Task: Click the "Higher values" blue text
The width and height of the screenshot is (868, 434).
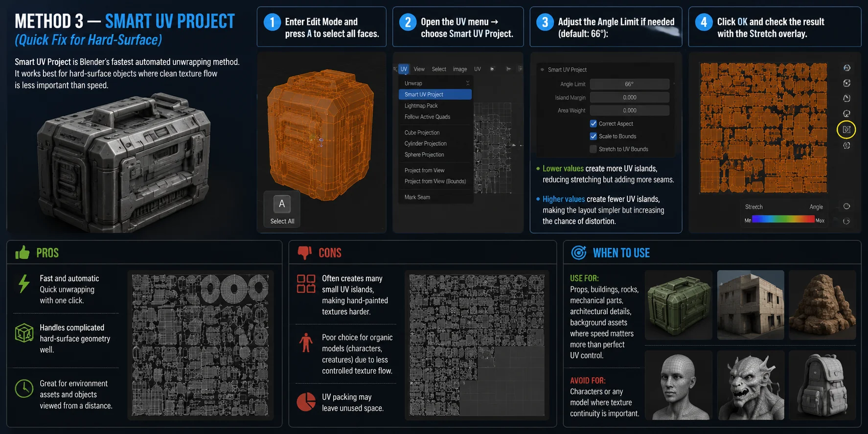Action: click(564, 199)
